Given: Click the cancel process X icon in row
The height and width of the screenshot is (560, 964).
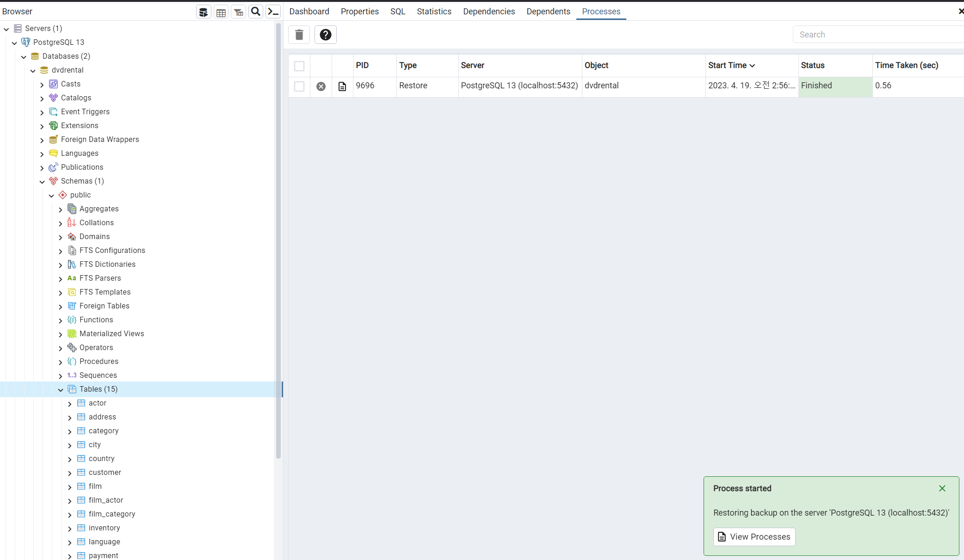Looking at the screenshot, I should tap(321, 86).
